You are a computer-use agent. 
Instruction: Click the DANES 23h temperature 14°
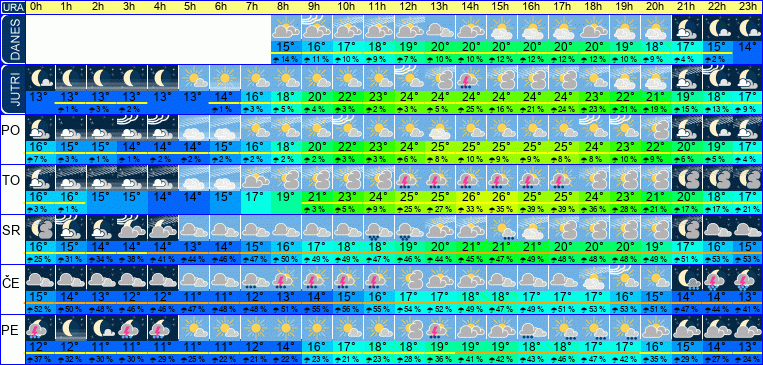coord(747,48)
